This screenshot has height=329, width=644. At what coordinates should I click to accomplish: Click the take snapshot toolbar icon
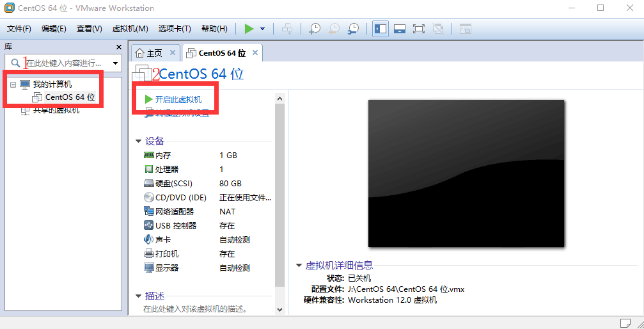314,29
